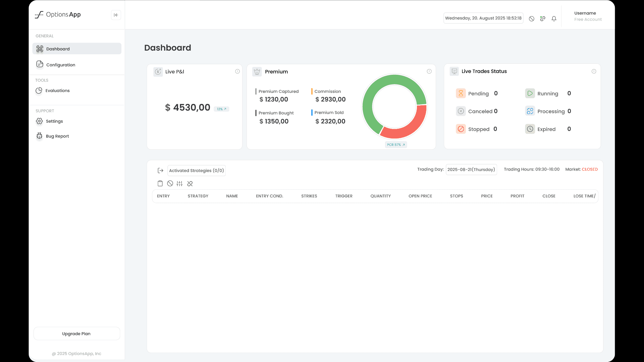Open the Activated Strategies (0/0) selector
This screenshot has height=362, width=644.
pos(197,171)
